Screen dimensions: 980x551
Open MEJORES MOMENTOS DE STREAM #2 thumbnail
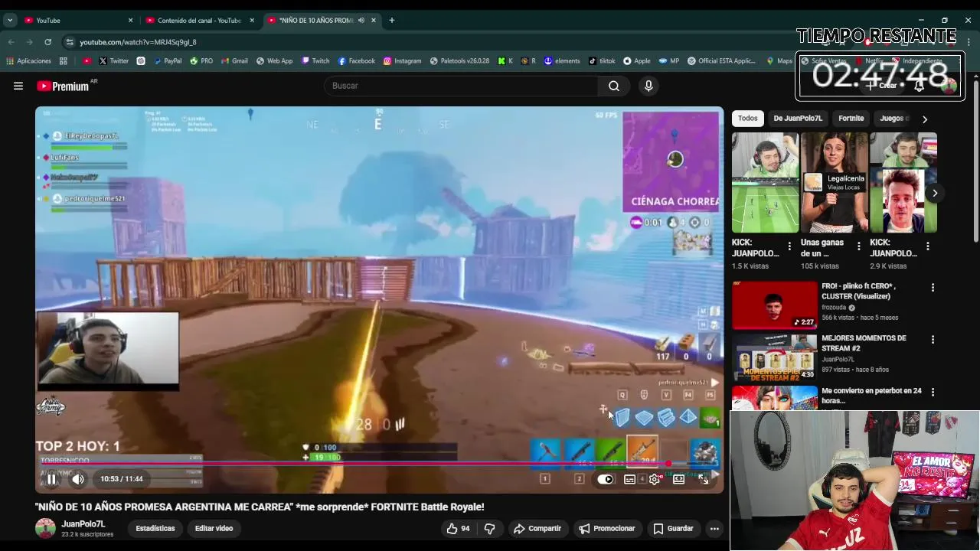pos(775,357)
